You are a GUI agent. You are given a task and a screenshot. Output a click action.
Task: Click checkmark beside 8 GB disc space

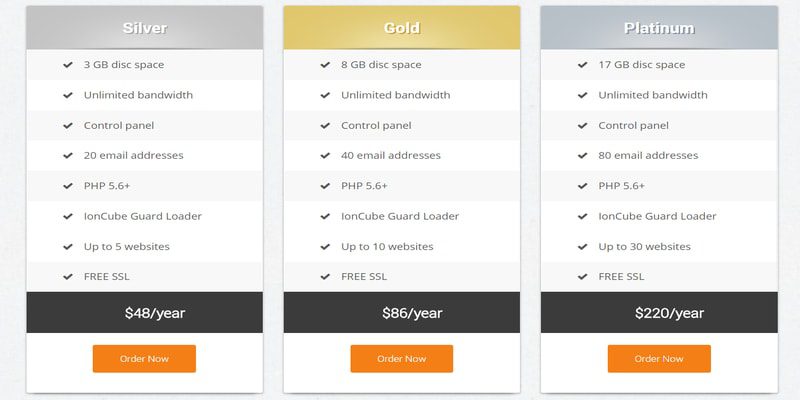click(x=325, y=65)
